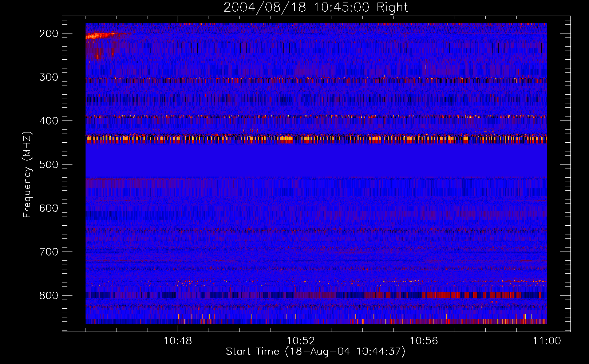Select the 'Frequency (MHZ)' axis label
The image size is (589, 364).
[x=27, y=175]
